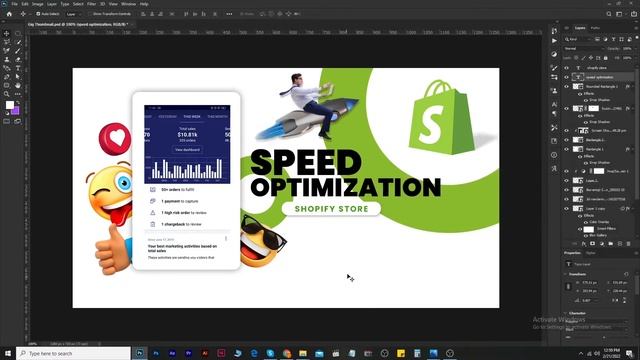Create a new layer icon
Image resolution: width=640 pixels, height=360 pixels.
pyautogui.click(x=620, y=244)
